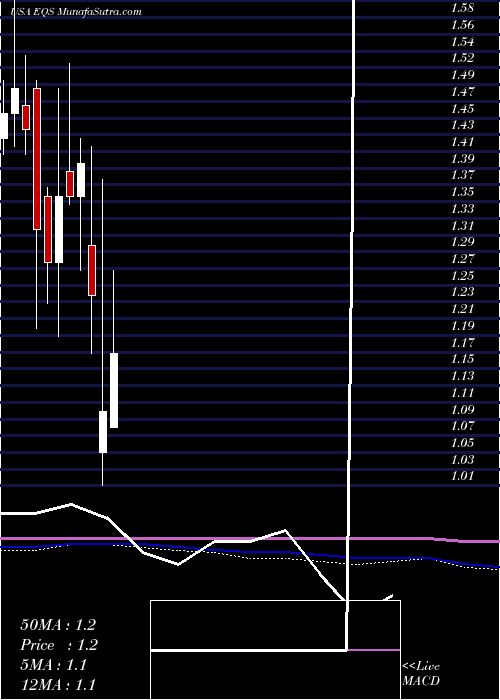Click the <<Live MACD label
Screen dimensions: 500x700
(x=421, y=674)
